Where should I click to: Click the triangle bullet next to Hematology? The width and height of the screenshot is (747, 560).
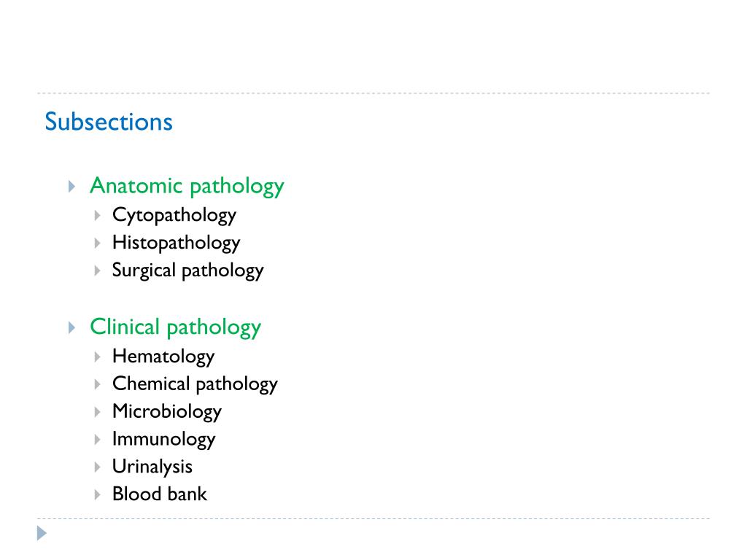tap(97, 357)
